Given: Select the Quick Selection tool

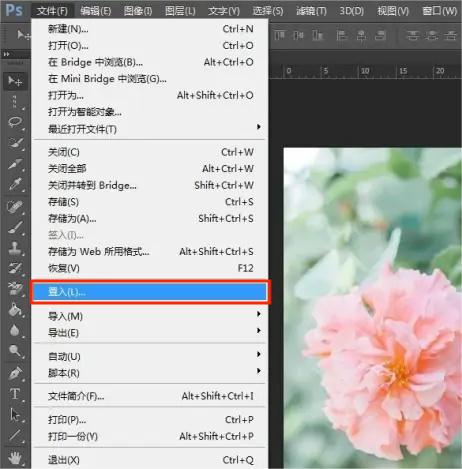Looking at the screenshot, I should [x=15, y=143].
